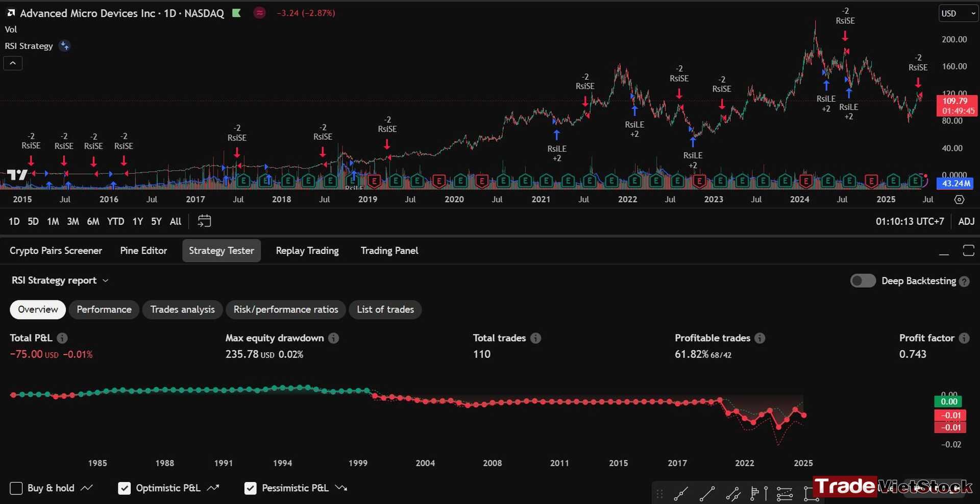Select the Trades analysis tab
The width and height of the screenshot is (980, 504).
[183, 309]
